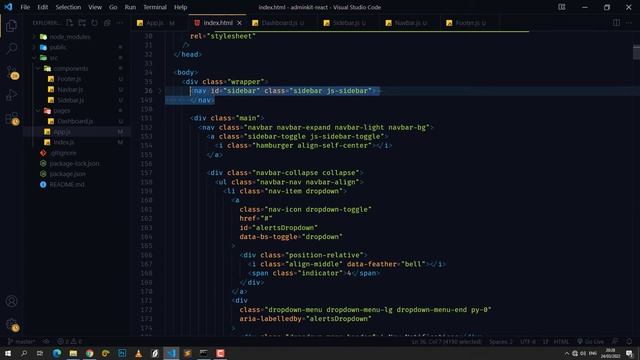Open VLC media player from the taskbar
The width and height of the screenshot is (640, 360).
(138, 353)
